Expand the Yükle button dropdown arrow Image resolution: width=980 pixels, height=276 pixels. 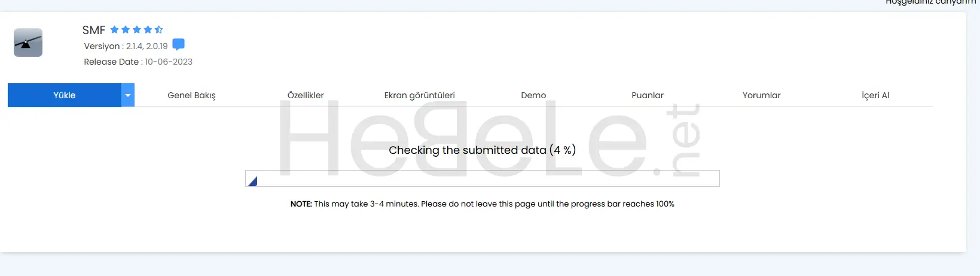128,95
